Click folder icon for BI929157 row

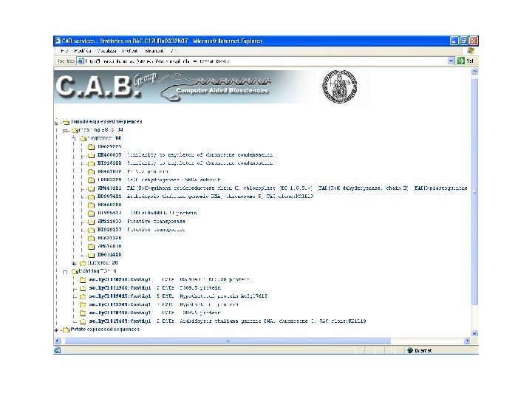pyautogui.click(x=92, y=230)
